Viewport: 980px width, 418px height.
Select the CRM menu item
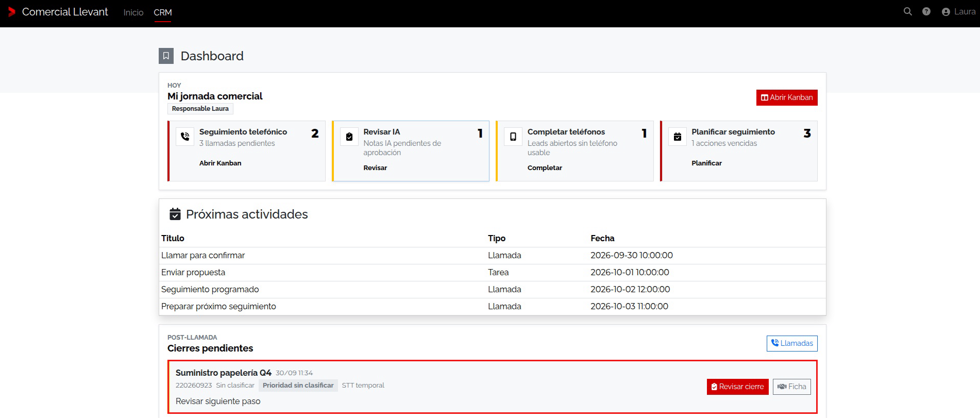tap(163, 12)
